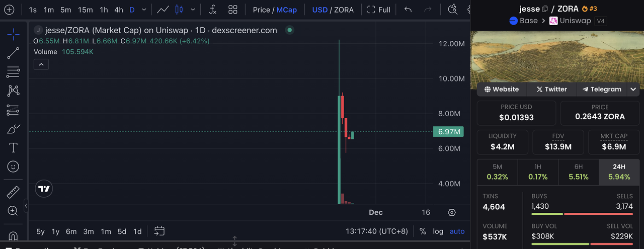The image size is (644, 249).
Task: Select the ruler measure tool
Action: point(13,192)
